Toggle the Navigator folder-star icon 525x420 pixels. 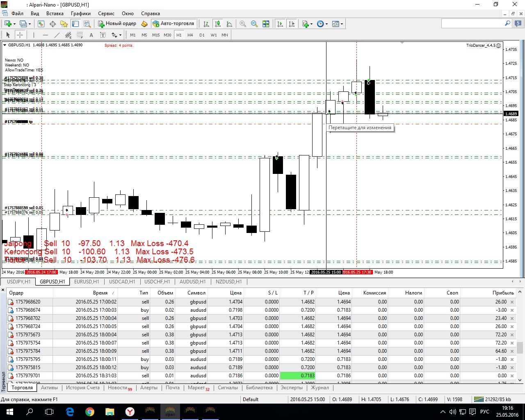pyautogui.click(x=64, y=24)
